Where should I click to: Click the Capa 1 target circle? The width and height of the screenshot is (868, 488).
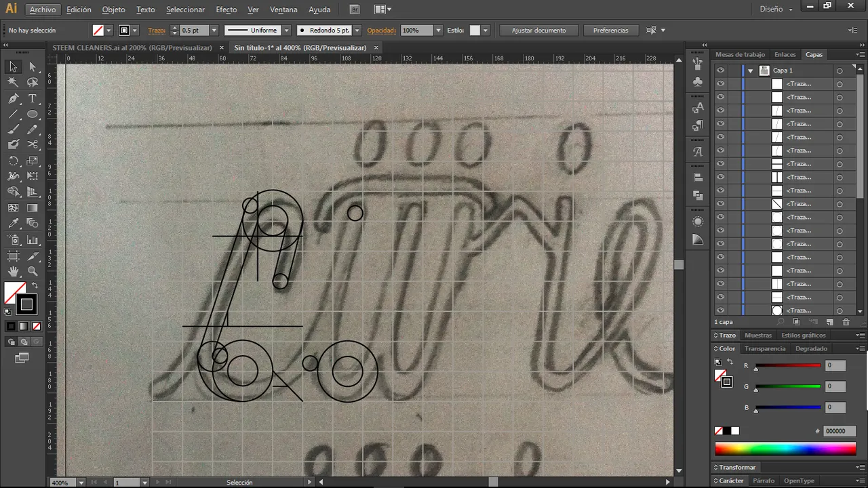[840, 70]
